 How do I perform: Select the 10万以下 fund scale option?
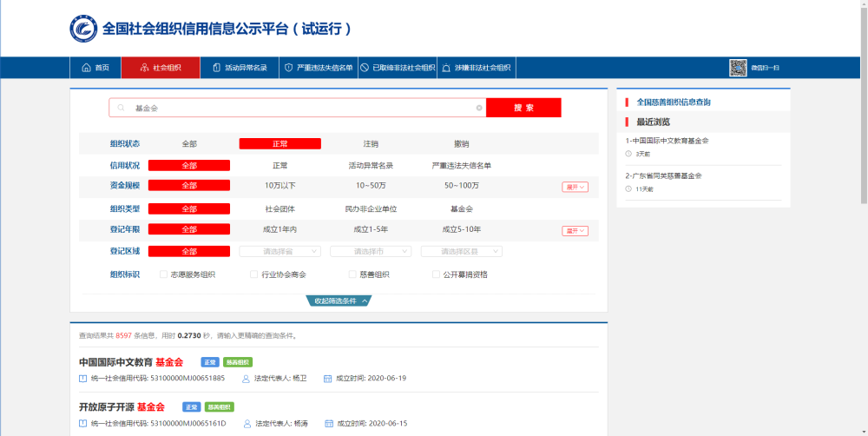click(x=280, y=185)
